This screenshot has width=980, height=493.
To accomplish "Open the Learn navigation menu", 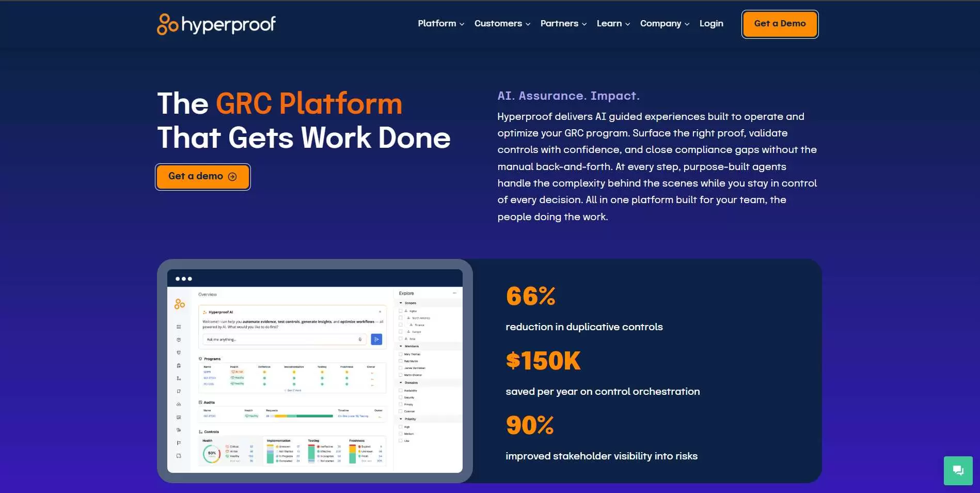I will coord(613,24).
